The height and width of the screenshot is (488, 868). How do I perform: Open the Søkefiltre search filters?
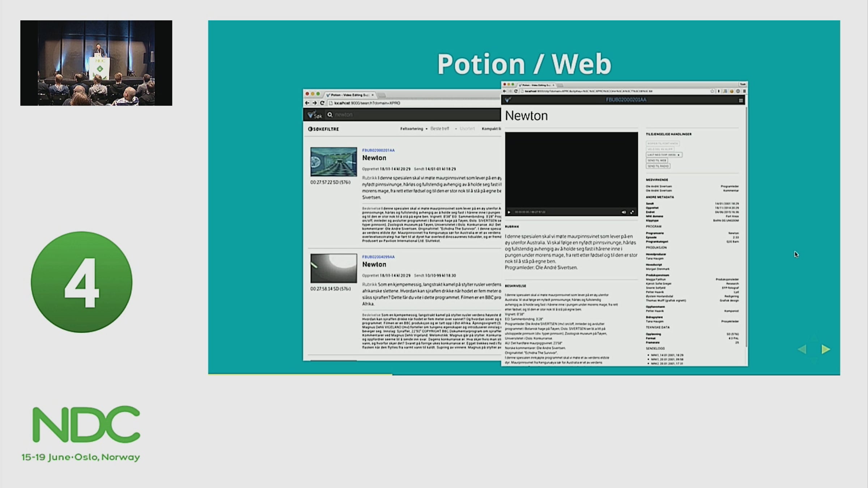coord(324,129)
